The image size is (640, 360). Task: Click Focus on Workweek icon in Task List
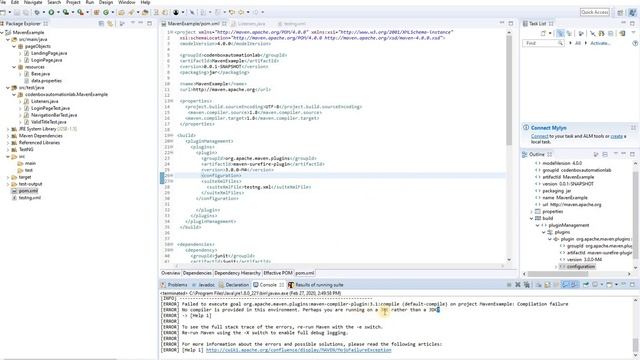581,33
